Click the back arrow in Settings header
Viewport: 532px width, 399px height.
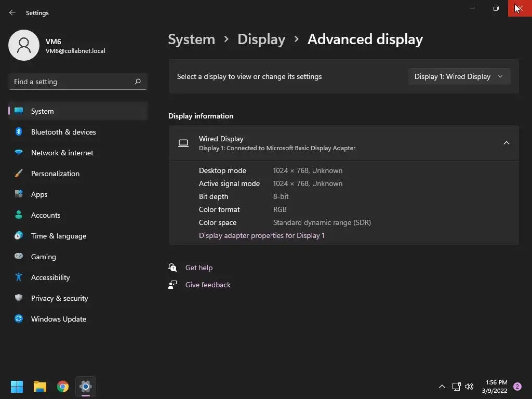pyautogui.click(x=12, y=12)
